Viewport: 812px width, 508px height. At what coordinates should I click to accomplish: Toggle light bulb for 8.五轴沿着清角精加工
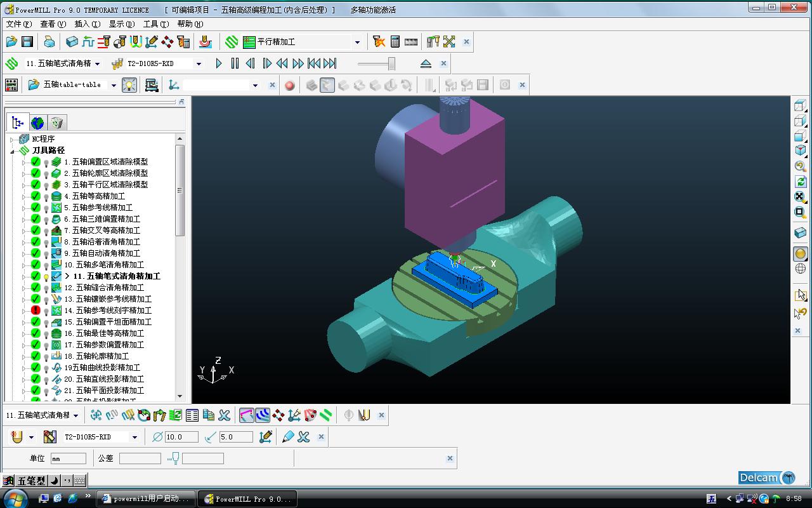46,242
